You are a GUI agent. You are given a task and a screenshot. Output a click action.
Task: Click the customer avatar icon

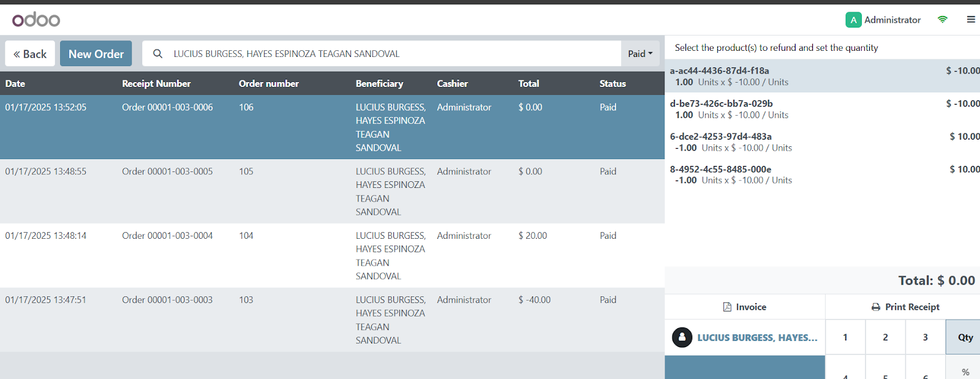682,337
